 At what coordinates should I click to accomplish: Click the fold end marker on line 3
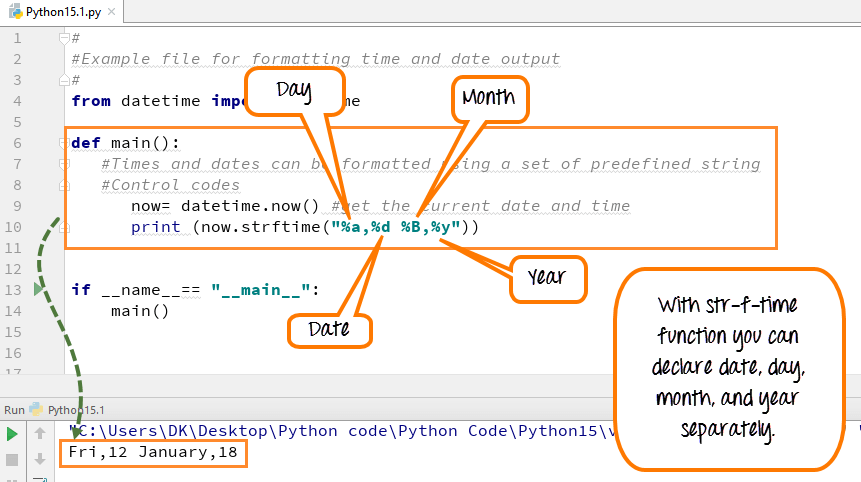pyautogui.click(x=64, y=80)
